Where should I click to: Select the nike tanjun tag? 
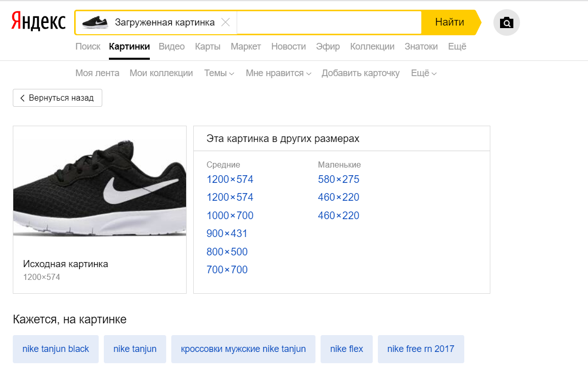(135, 349)
